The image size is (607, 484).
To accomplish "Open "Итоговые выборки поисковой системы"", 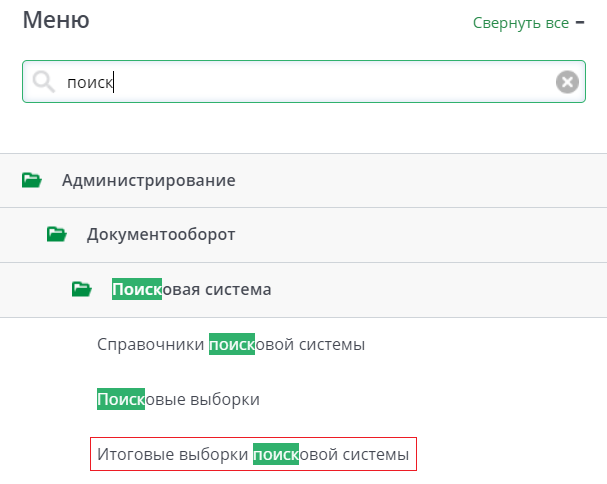I will pos(253,454).
